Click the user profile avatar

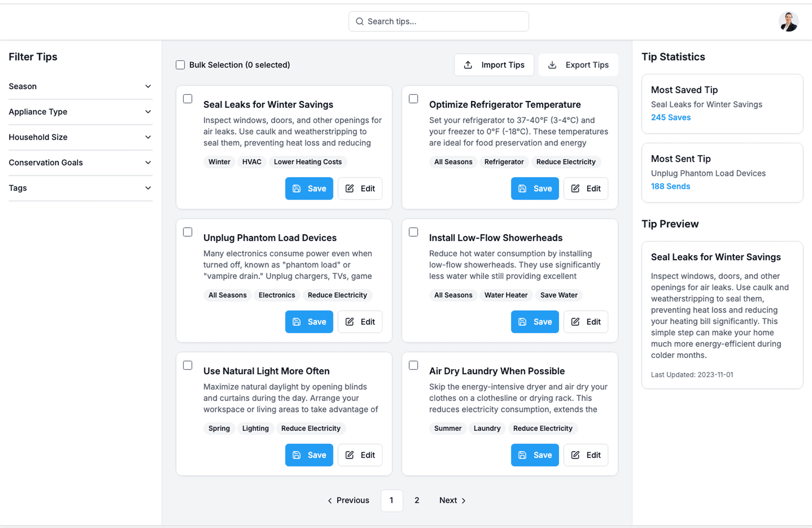[x=788, y=22]
